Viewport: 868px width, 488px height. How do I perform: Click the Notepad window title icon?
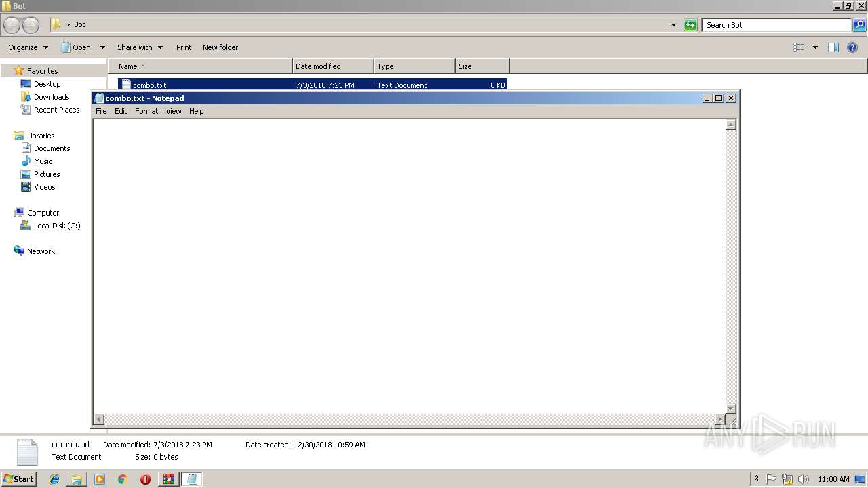coord(99,98)
